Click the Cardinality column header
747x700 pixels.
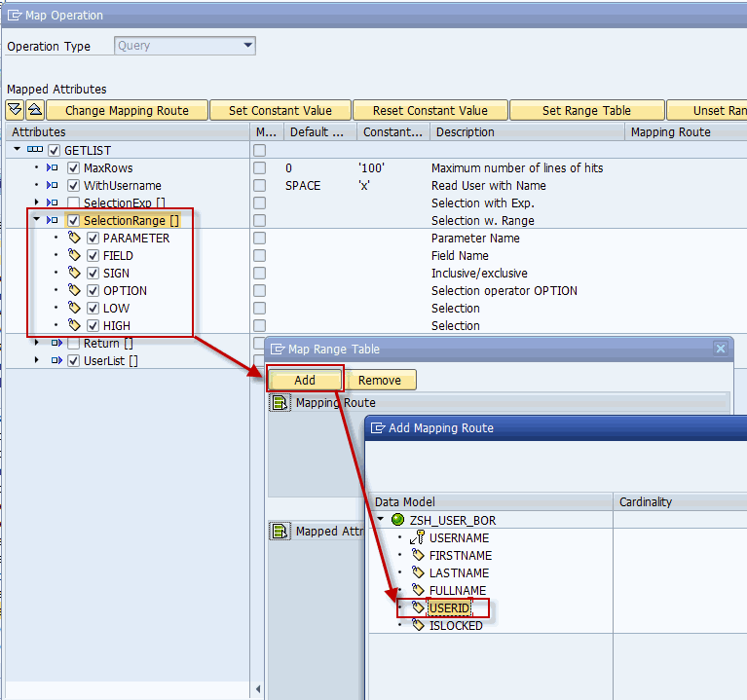coord(646,502)
